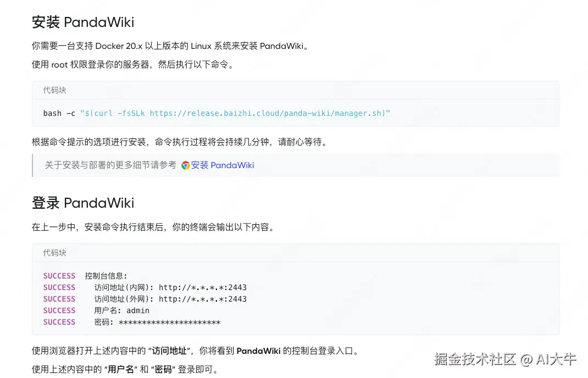Viewport: 588px width, 378px height.
Task: Click the first 代码块 label above bash command
Action: [55, 90]
